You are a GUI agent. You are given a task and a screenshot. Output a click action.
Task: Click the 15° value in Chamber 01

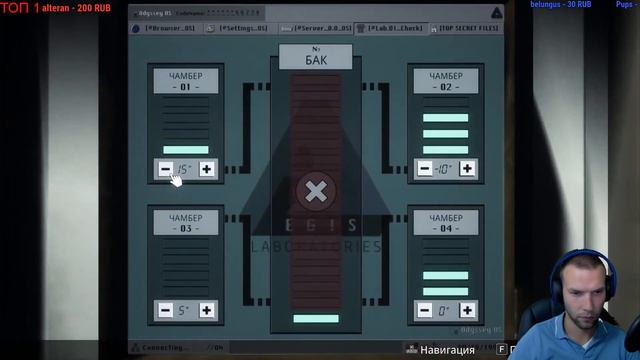[184, 169]
